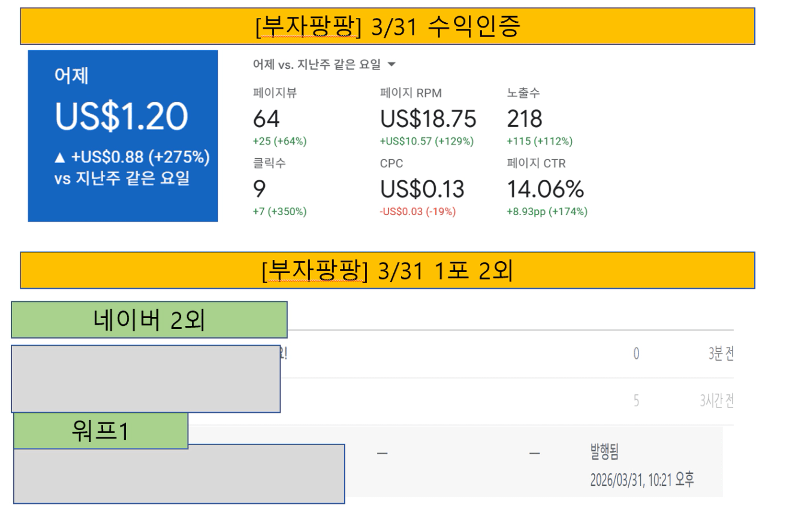Click the red CPC change -US$0.03 (-19%)

click(x=418, y=211)
